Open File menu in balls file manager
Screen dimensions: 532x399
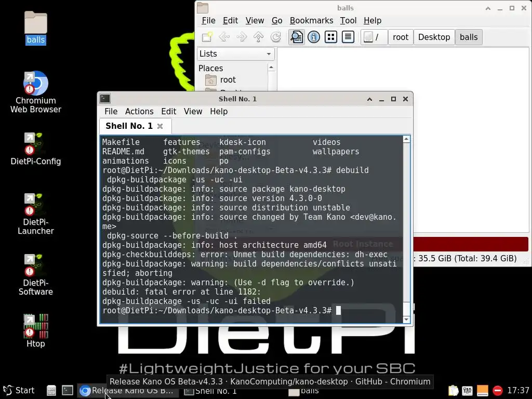(208, 20)
